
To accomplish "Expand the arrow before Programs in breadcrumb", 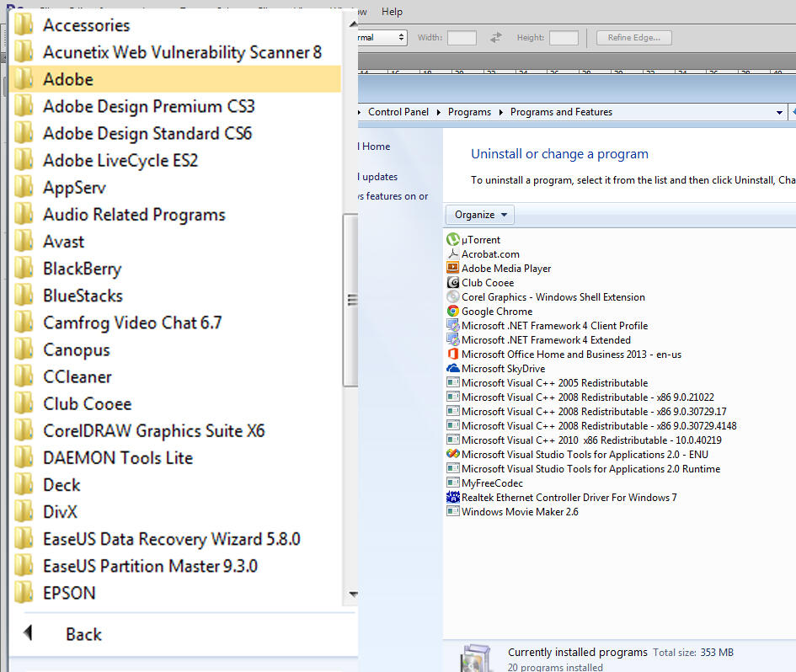I will tap(439, 112).
